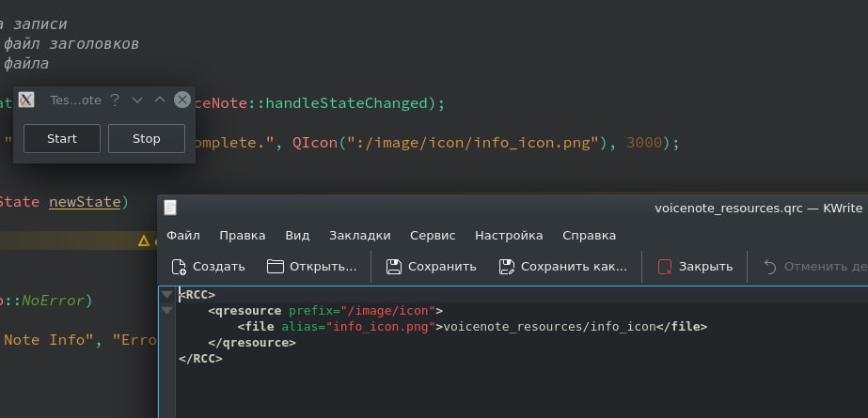Click the KWrite document icon in title bar
This screenshot has width=868, height=418.
(170, 208)
